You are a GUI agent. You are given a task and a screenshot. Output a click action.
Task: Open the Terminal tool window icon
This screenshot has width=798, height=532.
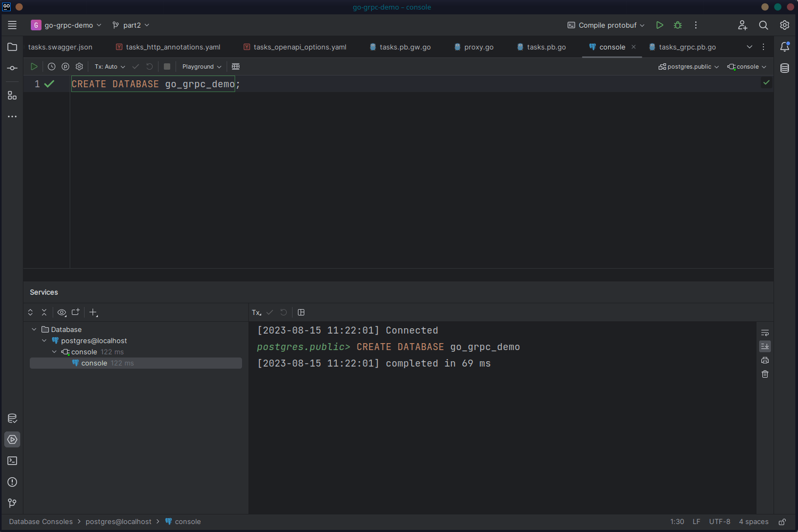click(x=12, y=461)
